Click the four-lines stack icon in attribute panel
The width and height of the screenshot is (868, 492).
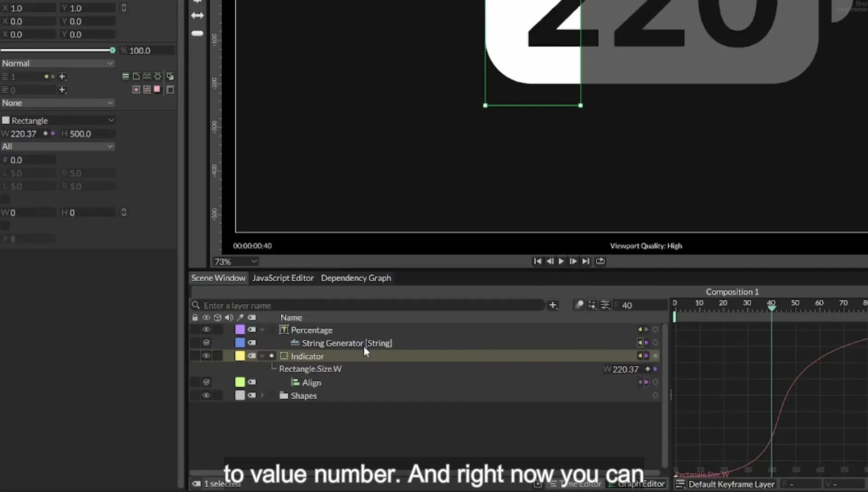coord(125,76)
